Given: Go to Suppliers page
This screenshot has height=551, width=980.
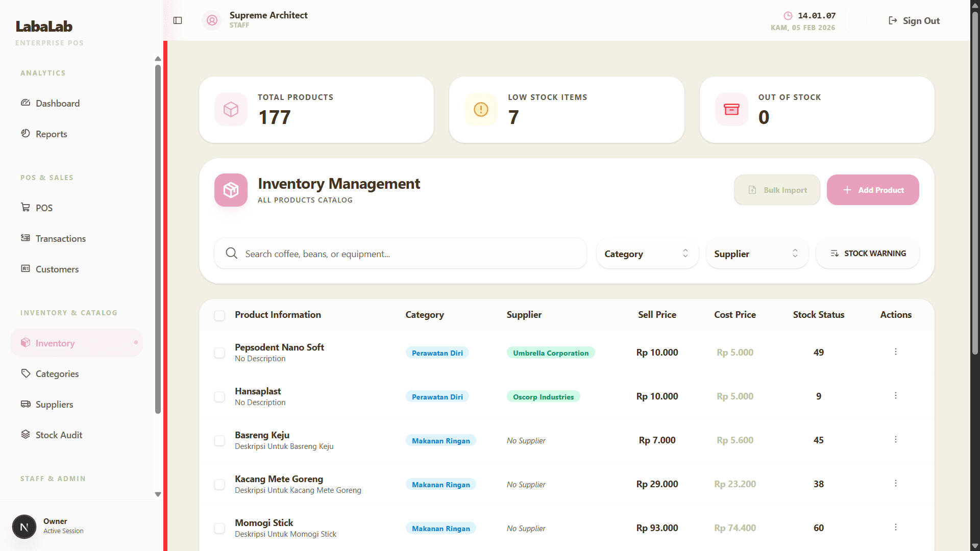Looking at the screenshot, I should click(x=77, y=404).
